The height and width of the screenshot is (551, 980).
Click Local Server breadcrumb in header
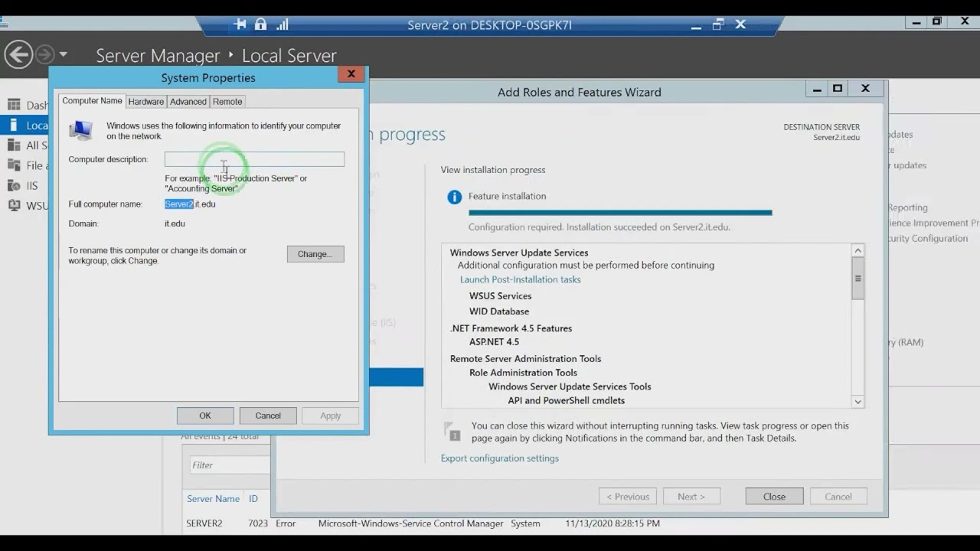tap(289, 56)
